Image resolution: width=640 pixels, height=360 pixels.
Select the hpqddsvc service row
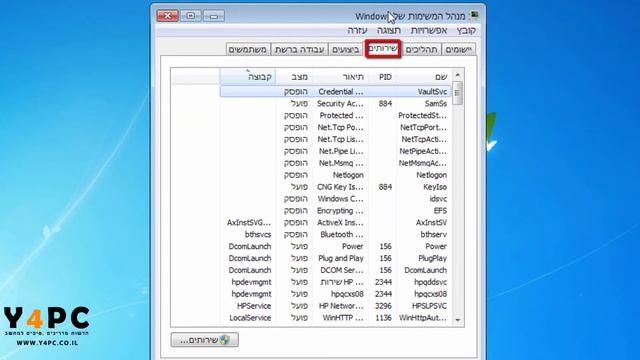(x=336, y=282)
